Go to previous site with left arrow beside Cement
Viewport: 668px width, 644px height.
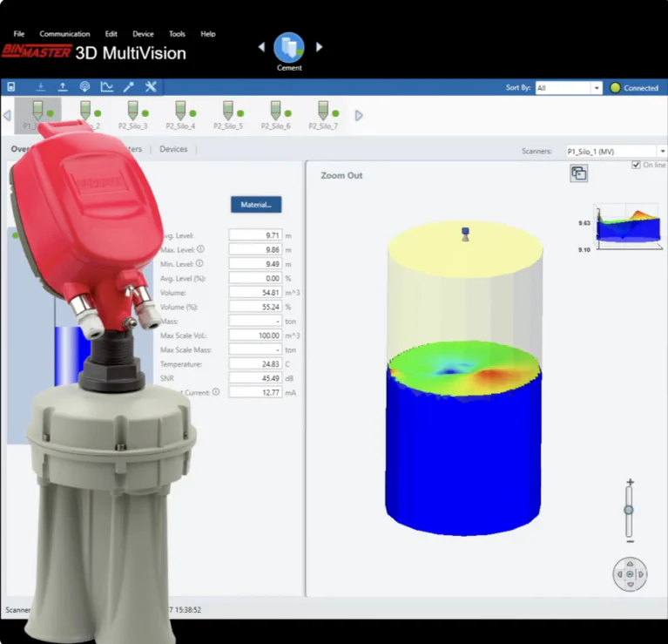click(x=261, y=47)
